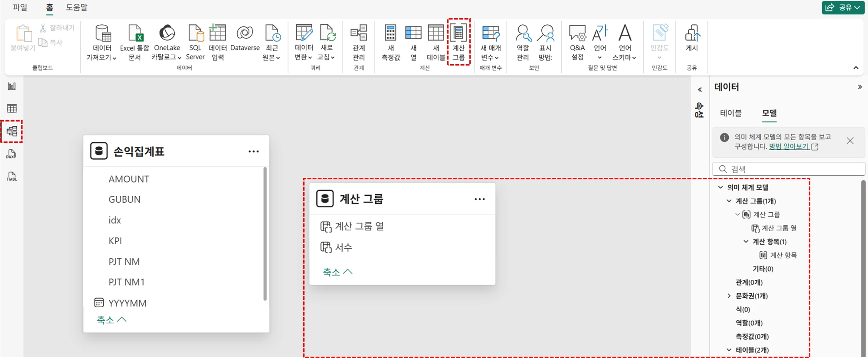The width and height of the screenshot is (868, 358).
Task: Collapse the 계산 항목(1) tree node
Action: click(x=746, y=242)
